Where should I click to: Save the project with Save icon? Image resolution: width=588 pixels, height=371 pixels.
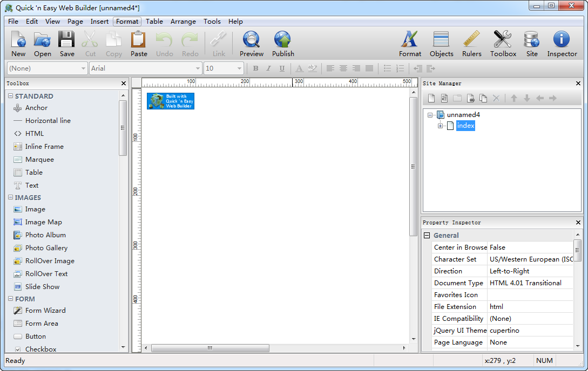[x=67, y=44]
